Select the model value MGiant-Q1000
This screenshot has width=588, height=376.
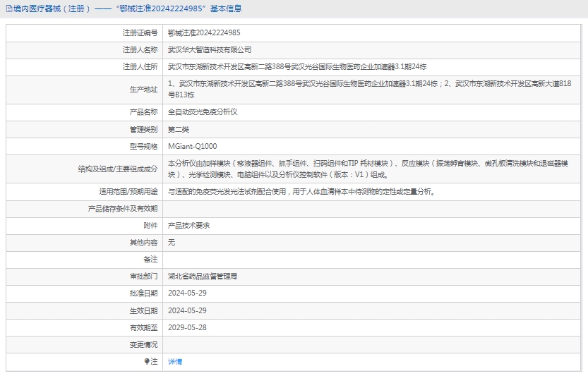(192, 147)
